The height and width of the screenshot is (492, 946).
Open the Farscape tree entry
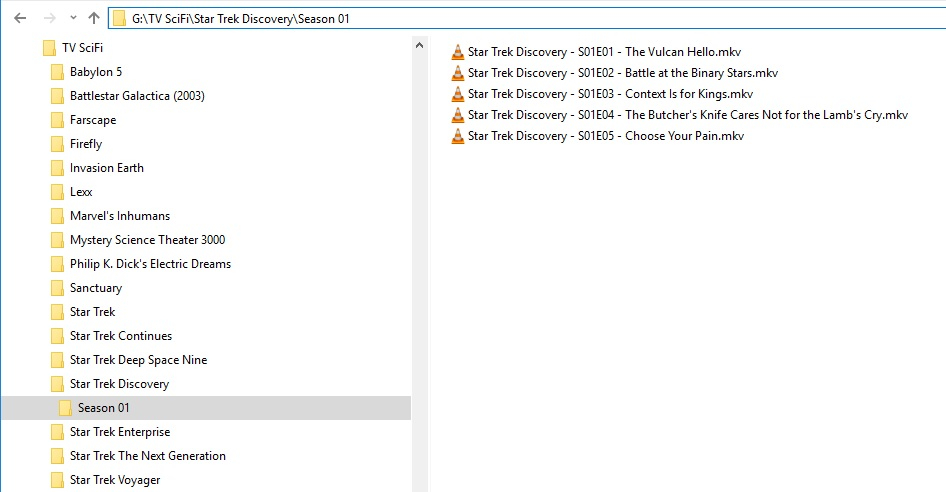coord(93,120)
